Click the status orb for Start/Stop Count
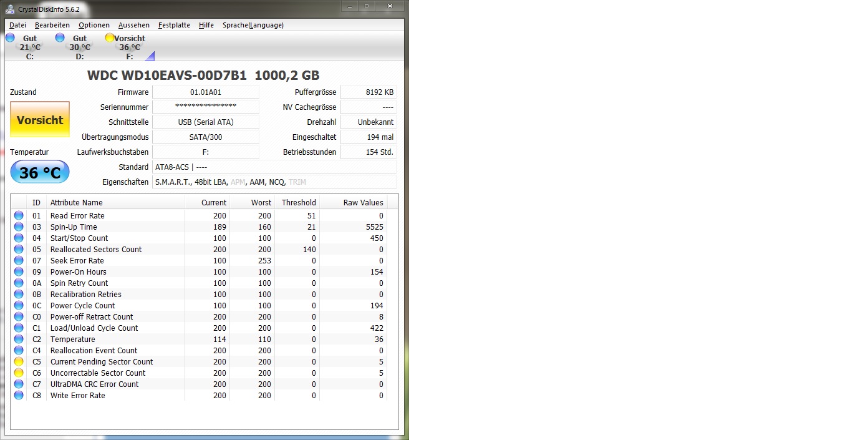This screenshot has width=868, height=440. tap(19, 238)
